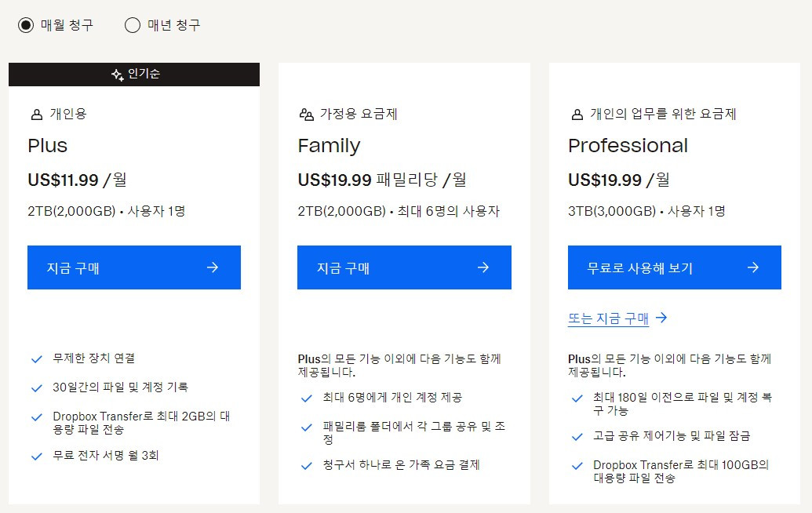This screenshot has height=513, width=812.
Task: Buy the Plus plan with 지금 구매
Action: (134, 267)
